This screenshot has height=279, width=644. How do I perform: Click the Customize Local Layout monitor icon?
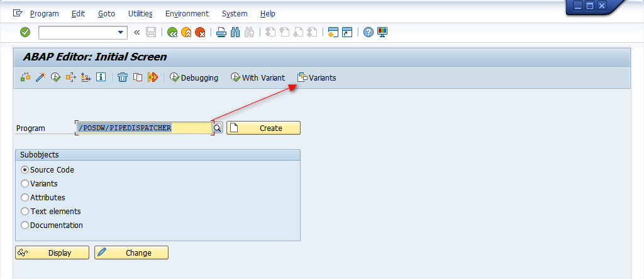pos(382,32)
